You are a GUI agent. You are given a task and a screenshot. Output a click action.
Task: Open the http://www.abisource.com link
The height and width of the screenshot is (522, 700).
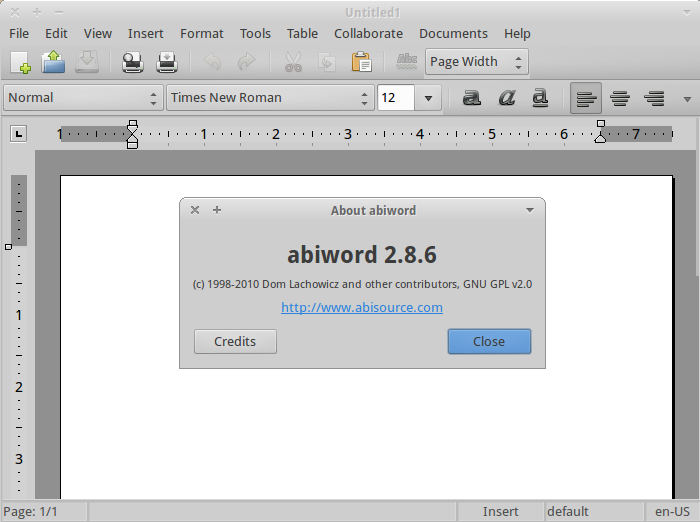[362, 307]
